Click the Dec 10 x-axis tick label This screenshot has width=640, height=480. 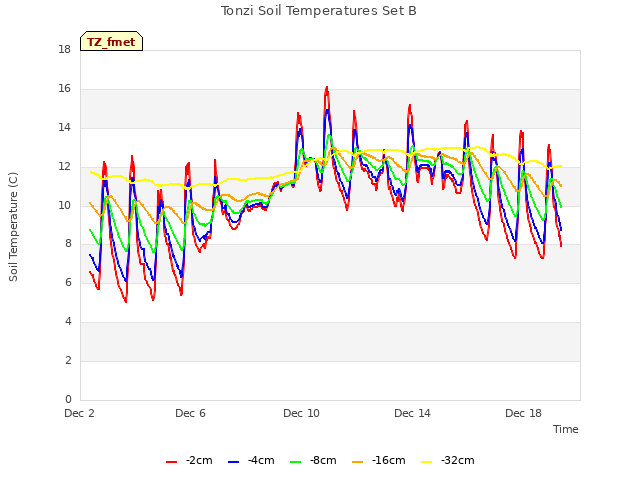(301, 413)
